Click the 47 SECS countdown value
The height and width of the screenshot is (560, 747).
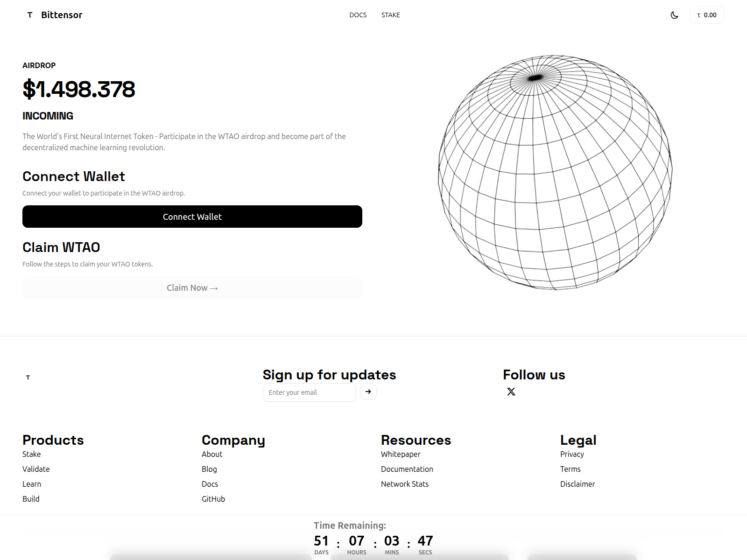pyautogui.click(x=425, y=541)
